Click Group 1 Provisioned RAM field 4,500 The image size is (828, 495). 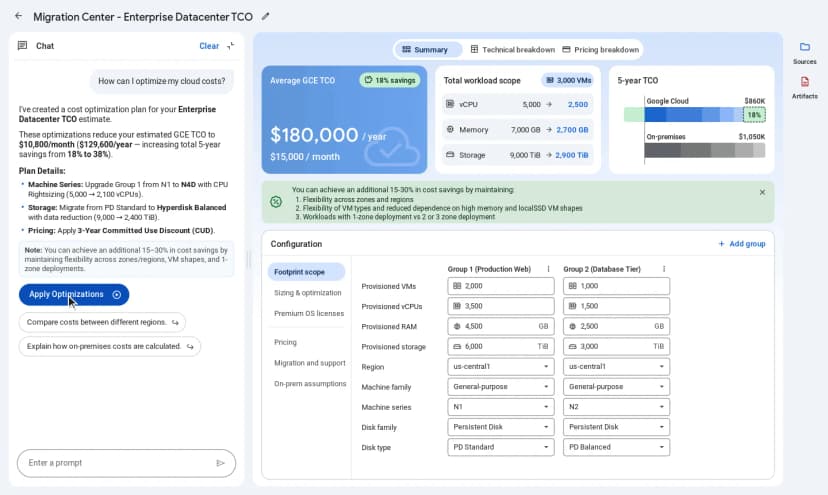[501, 326]
